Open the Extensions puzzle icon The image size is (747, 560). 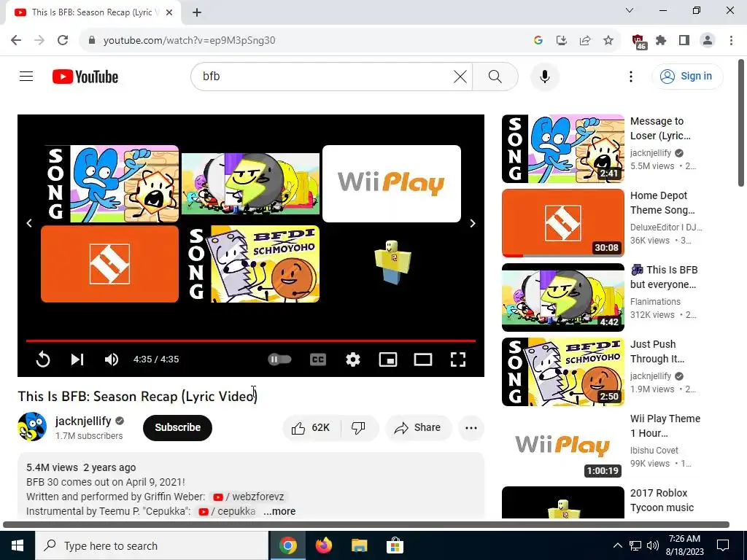pyautogui.click(x=661, y=40)
